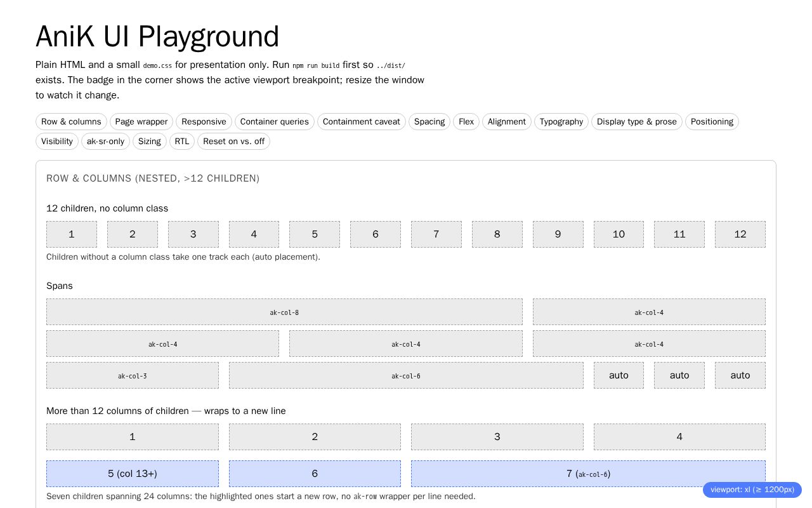
Task: Click the grid cell labeled 11
Action: pos(679,234)
